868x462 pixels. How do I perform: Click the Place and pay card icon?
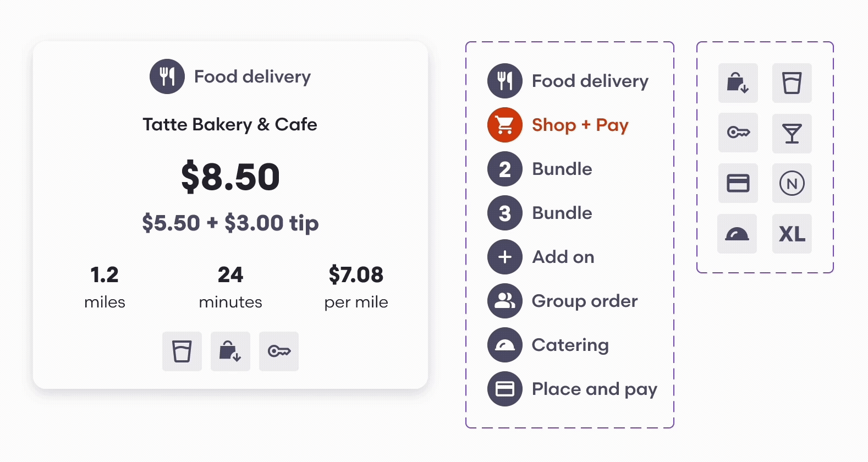[x=504, y=389]
